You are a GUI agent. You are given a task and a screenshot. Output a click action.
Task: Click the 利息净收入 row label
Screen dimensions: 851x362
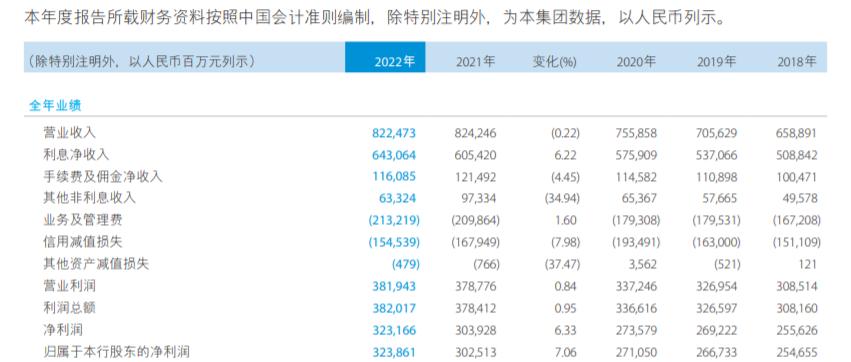pos(76,155)
